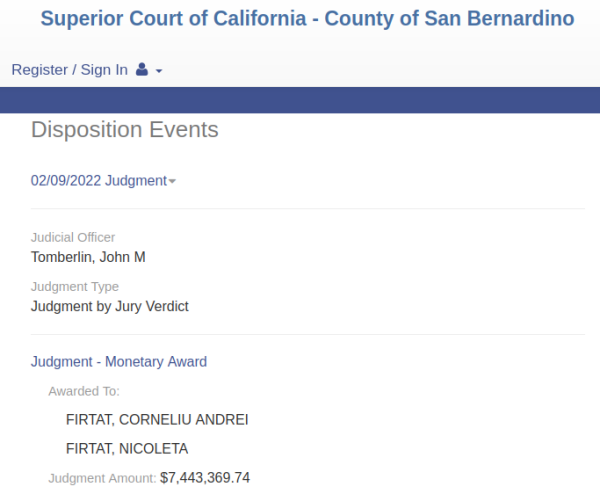Click the Judgment by Jury Verdict text

click(x=109, y=307)
